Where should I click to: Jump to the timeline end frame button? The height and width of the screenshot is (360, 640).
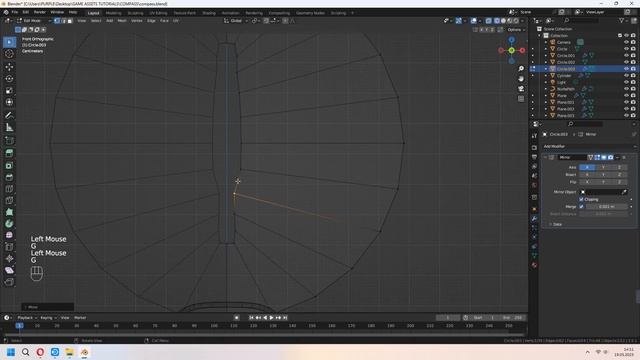point(285,318)
